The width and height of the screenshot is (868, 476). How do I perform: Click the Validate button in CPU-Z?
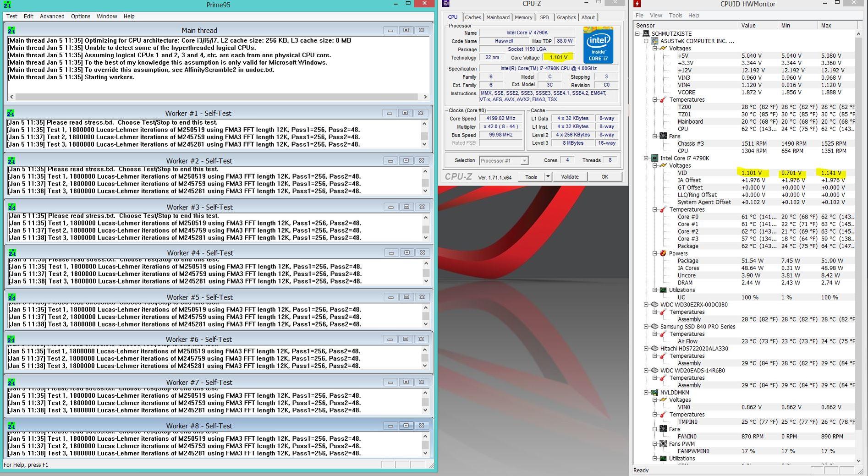tap(570, 177)
